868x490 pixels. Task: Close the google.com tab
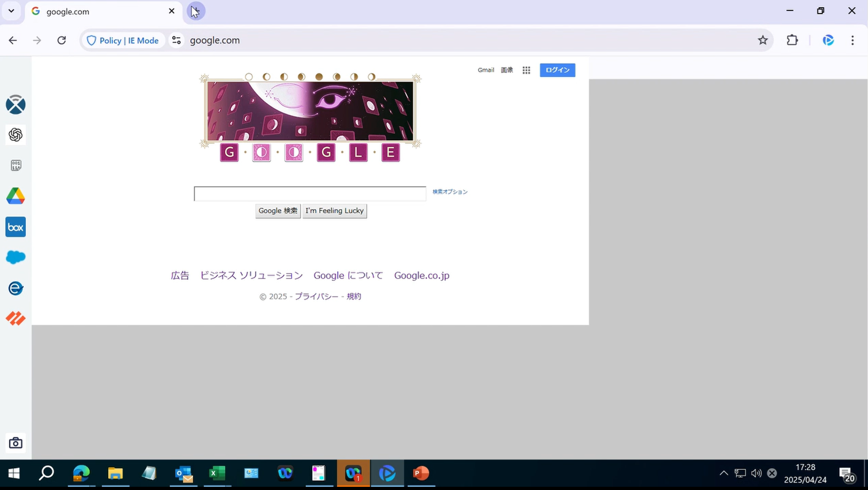[171, 11]
